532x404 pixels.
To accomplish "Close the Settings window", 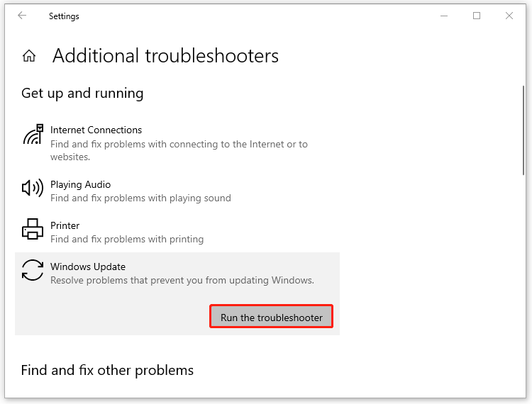I will pos(509,16).
